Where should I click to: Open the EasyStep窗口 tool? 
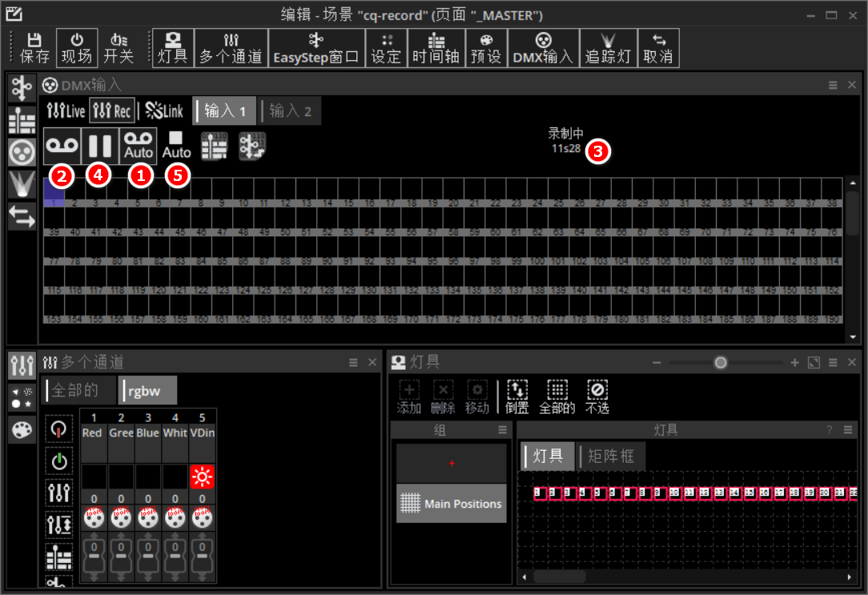tap(315, 48)
